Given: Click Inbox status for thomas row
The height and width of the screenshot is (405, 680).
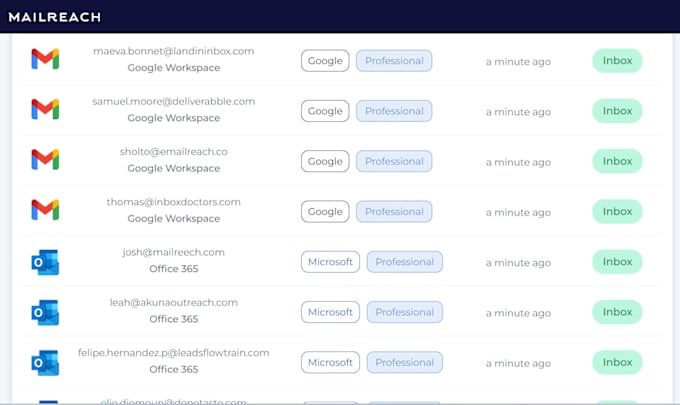Looking at the screenshot, I should point(617,212).
